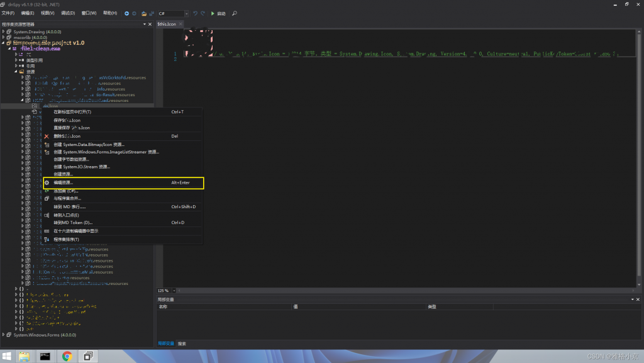This screenshot has height=363, width=644.
Task: Expand the mscorlib (4.0.0.0) node
Action: point(4,37)
